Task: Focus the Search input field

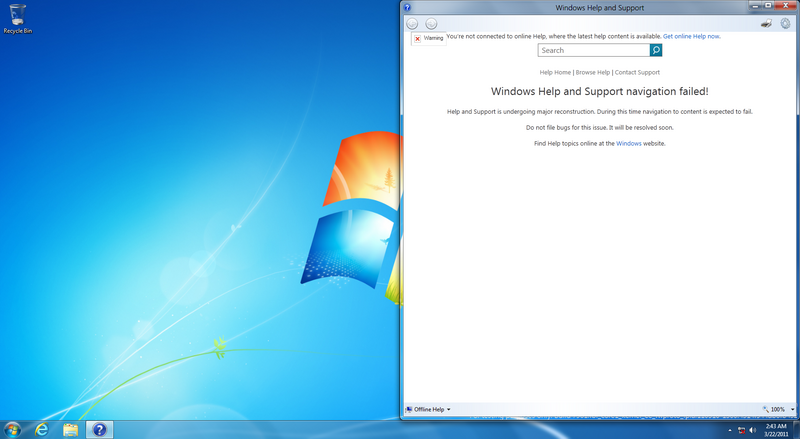Action: pos(594,50)
